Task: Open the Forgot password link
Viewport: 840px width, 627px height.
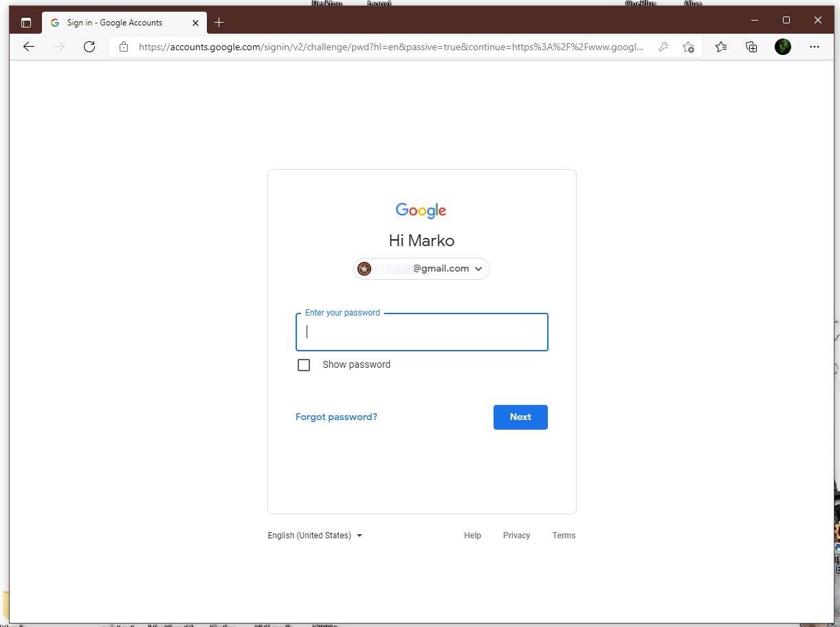Action: tap(336, 417)
